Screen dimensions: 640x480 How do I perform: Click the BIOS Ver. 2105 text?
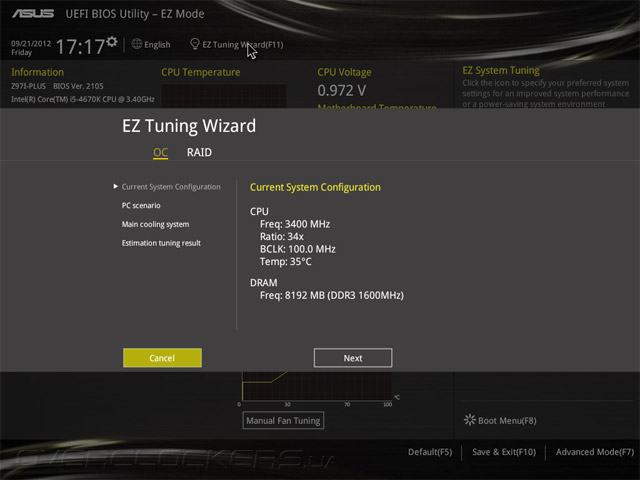78,86
